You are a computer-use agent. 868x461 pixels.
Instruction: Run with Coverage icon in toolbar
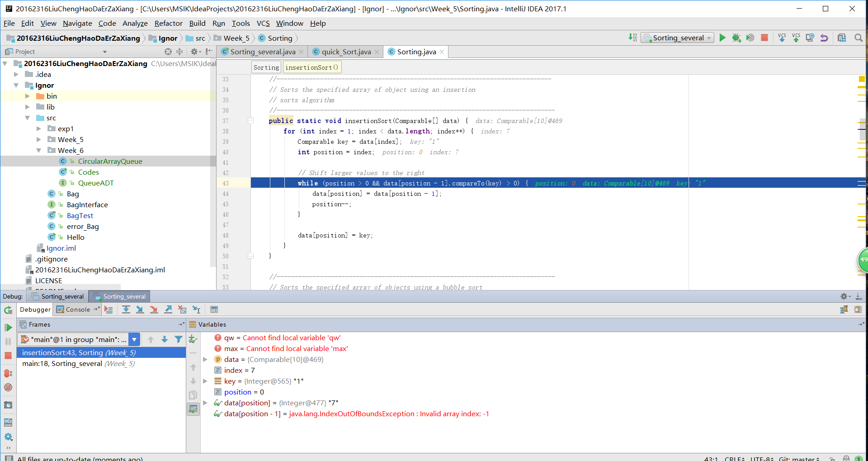[x=750, y=38]
